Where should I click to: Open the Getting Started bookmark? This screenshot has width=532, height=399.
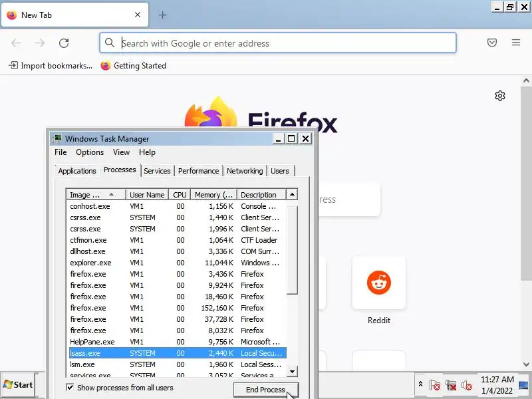point(134,65)
